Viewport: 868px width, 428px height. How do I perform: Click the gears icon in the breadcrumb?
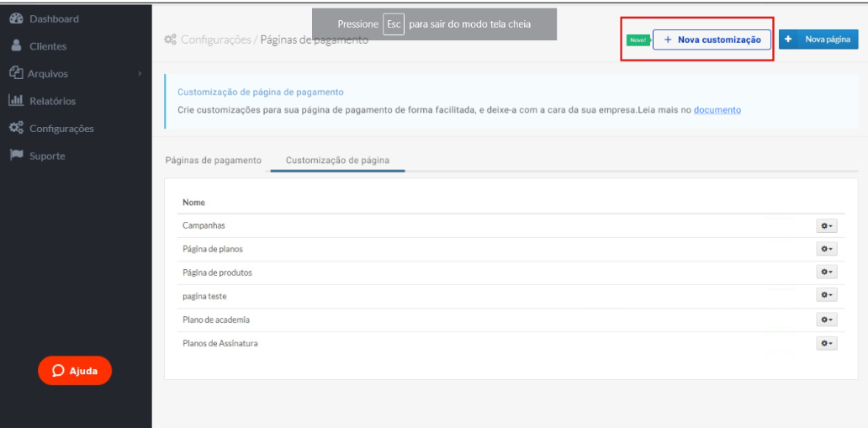(x=170, y=40)
